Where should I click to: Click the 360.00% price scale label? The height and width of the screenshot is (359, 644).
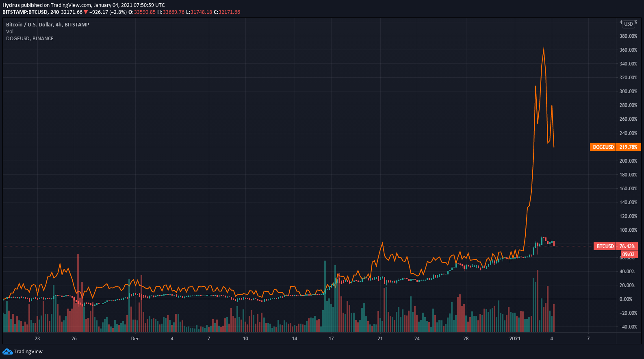coord(628,50)
